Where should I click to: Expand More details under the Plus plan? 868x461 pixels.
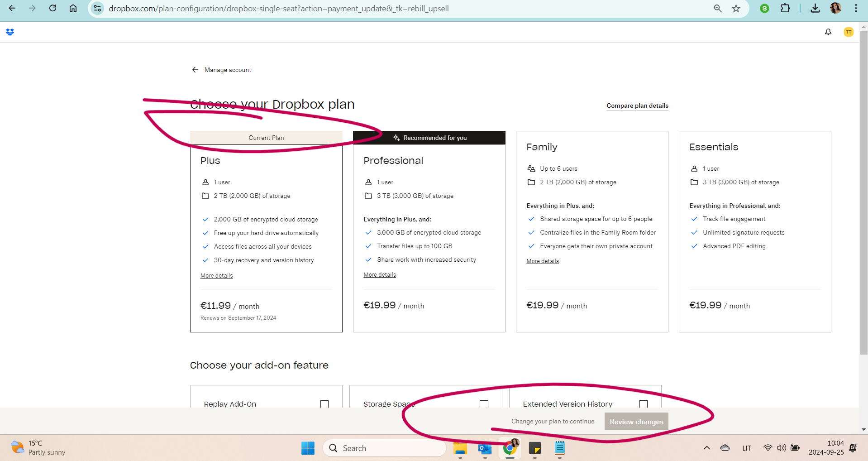tap(216, 276)
